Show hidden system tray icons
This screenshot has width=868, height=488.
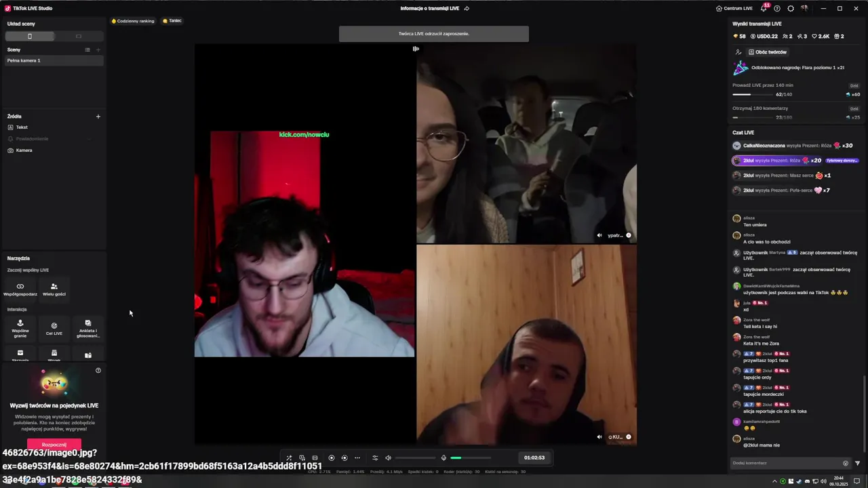click(x=774, y=481)
